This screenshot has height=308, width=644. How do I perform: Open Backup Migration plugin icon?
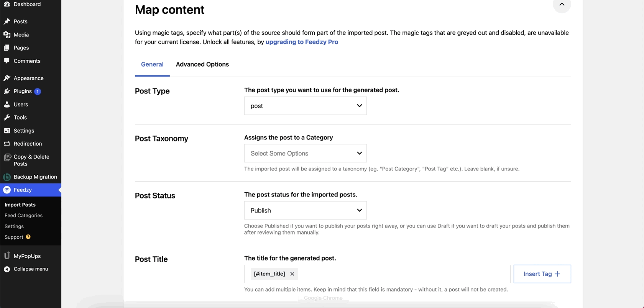pos(7,177)
